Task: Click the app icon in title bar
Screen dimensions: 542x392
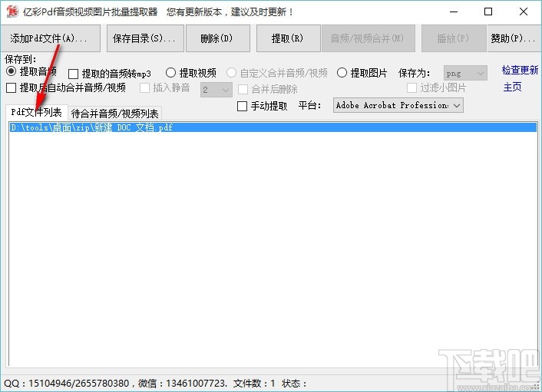Action: pyautogui.click(x=12, y=12)
